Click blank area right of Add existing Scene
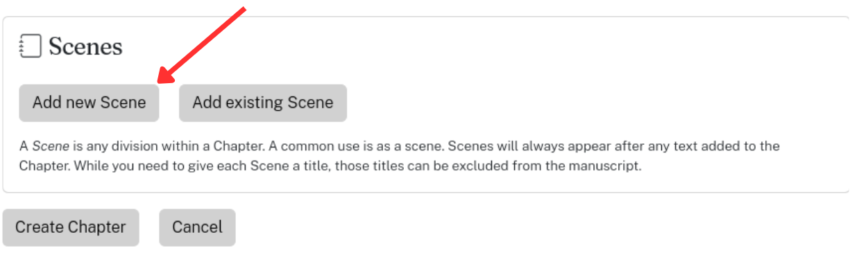The height and width of the screenshot is (257, 868). 597,103
